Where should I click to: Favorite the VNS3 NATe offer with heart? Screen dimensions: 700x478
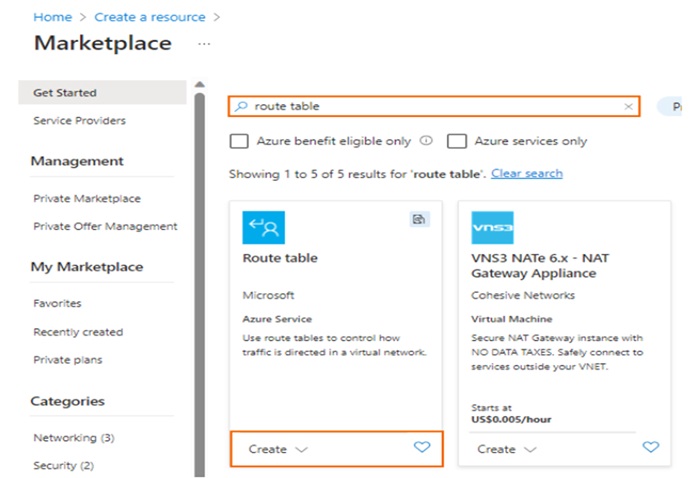pos(651,448)
